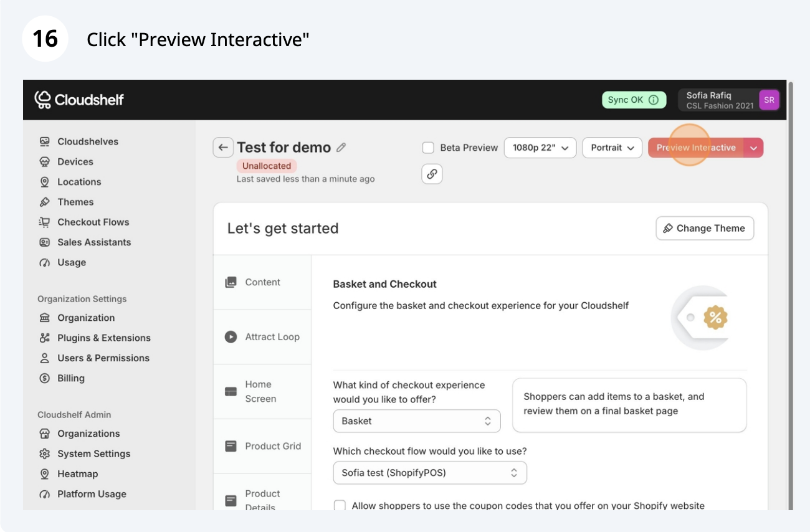Click the Heatmap pin icon
The height and width of the screenshot is (532, 810).
pyautogui.click(x=44, y=474)
